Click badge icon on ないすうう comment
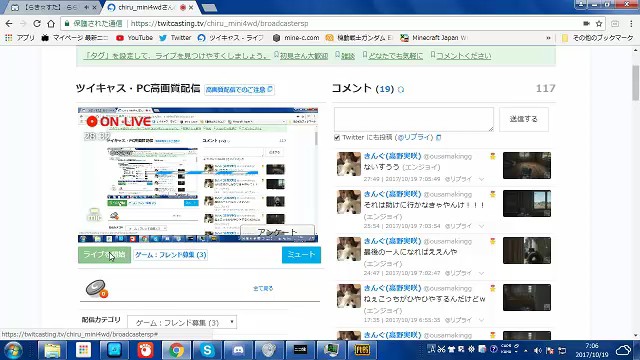The width and height of the screenshot is (640, 360). pyautogui.click(x=493, y=156)
